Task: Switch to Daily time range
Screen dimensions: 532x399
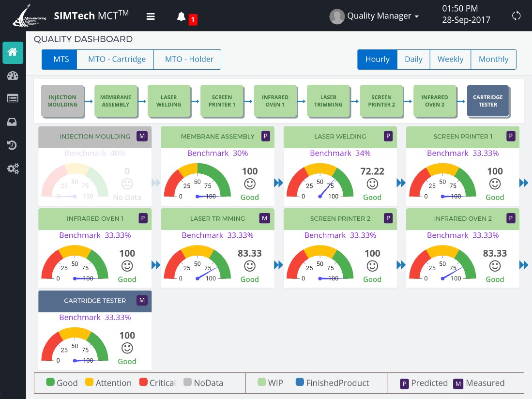Action: click(x=413, y=59)
